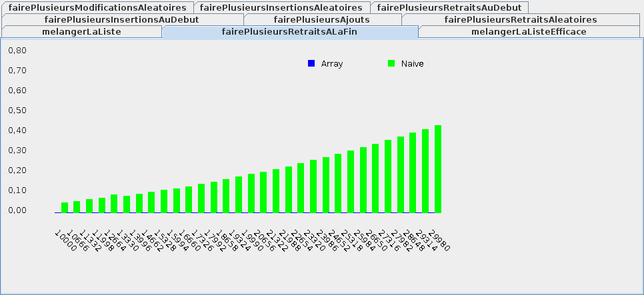Click the 0,00 y-axis label
The height and width of the screenshot is (295, 644).
pyautogui.click(x=17, y=210)
